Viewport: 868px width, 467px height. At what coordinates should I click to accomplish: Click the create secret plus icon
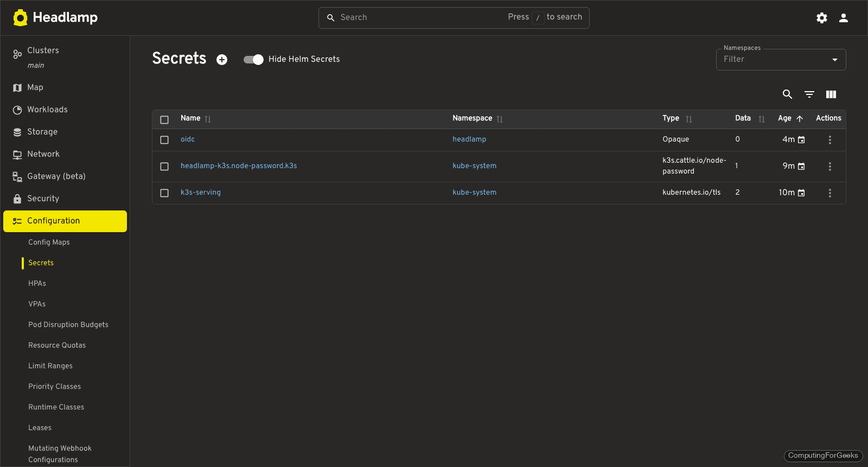click(x=222, y=60)
